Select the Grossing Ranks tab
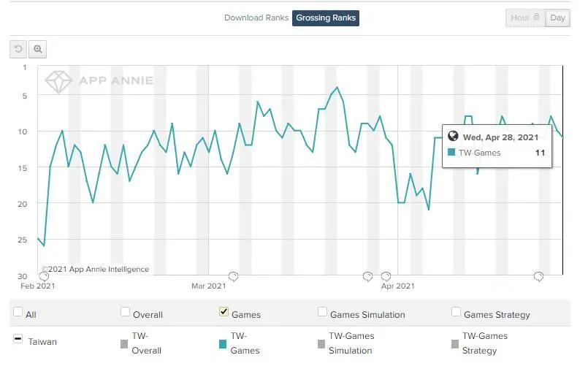 click(326, 18)
